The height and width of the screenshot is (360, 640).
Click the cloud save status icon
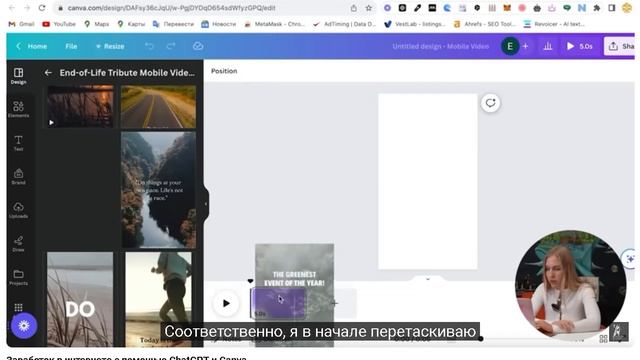[x=198, y=46]
